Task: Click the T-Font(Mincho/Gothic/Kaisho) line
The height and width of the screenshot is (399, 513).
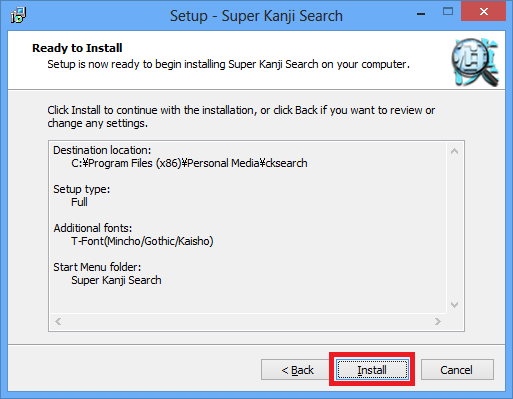Action: 142,241
